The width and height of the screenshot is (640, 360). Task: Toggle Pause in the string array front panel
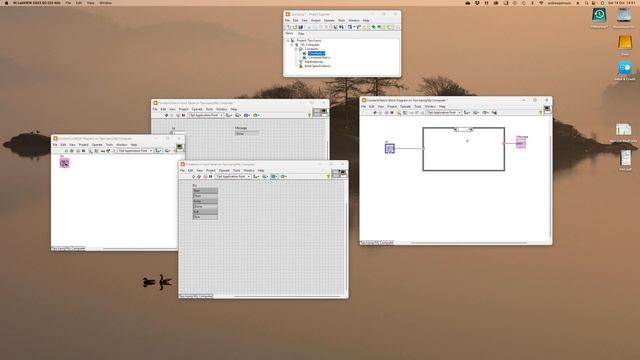click(211, 177)
